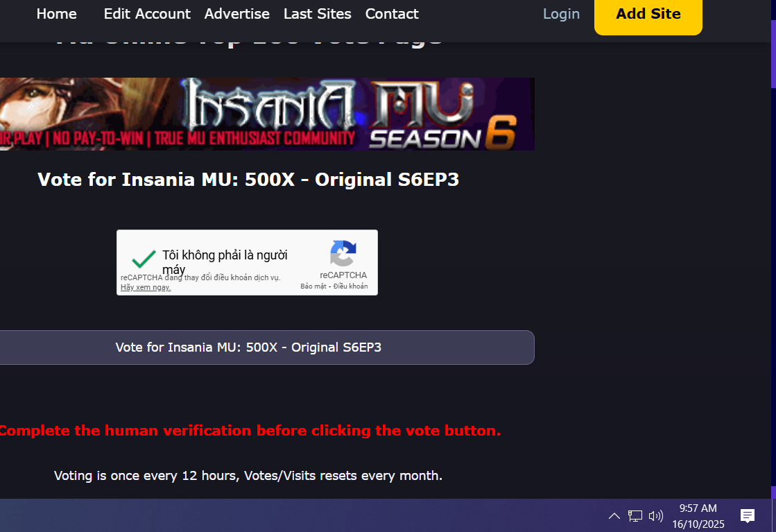The image size is (776, 532).
Task: Toggle the reCAPTCHA verified checkmark
Action: [144, 258]
